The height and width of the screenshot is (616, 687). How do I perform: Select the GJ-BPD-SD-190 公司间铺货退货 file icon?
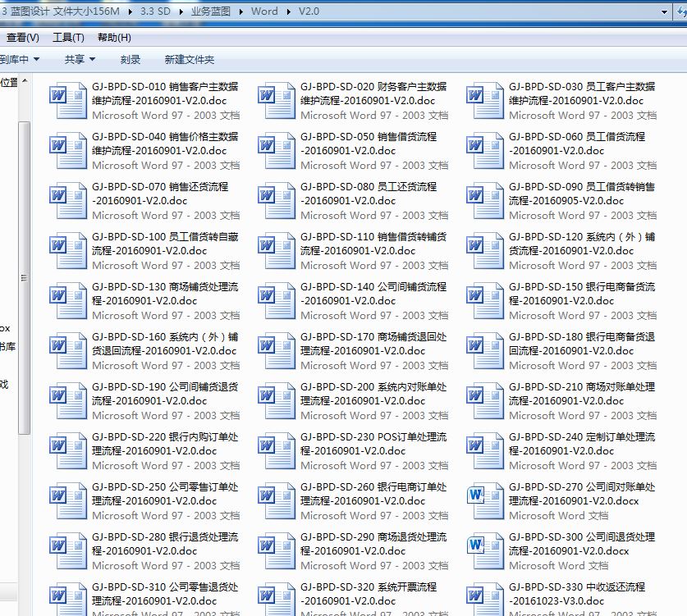67,401
